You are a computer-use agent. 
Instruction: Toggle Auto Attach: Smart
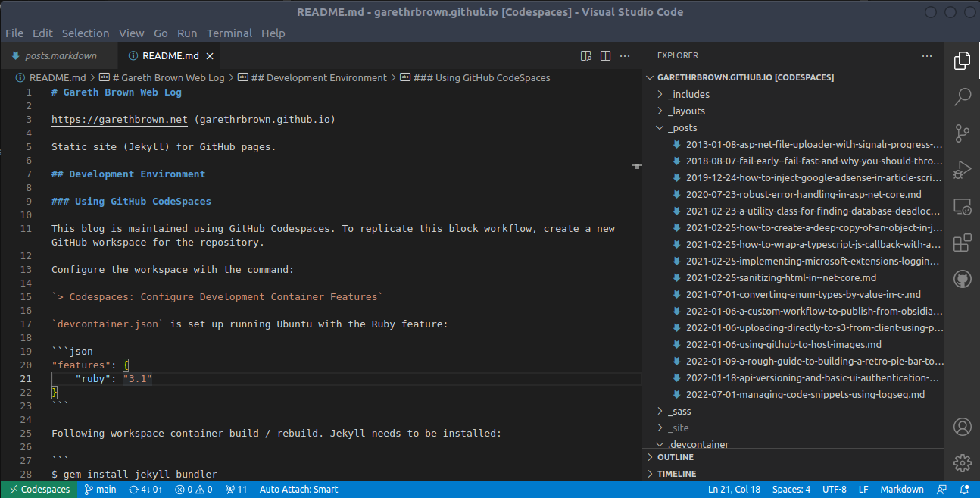[298, 490]
